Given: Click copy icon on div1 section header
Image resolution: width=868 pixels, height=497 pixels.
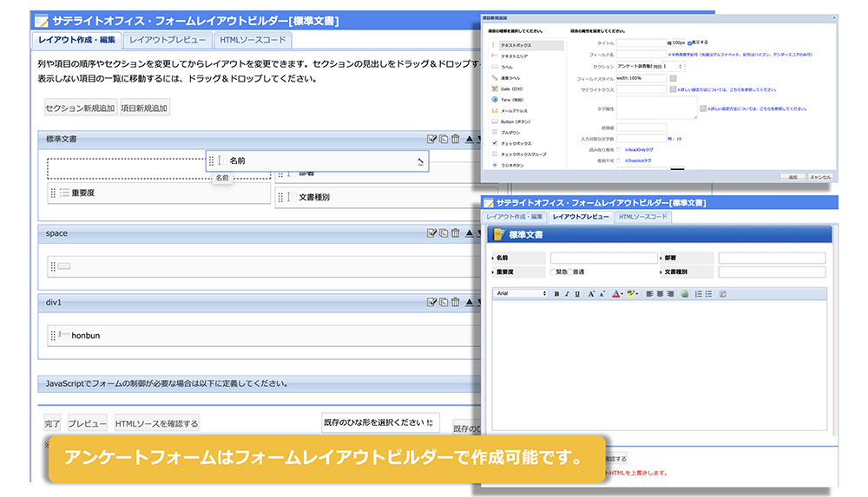Looking at the screenshot, I should 444,302.
